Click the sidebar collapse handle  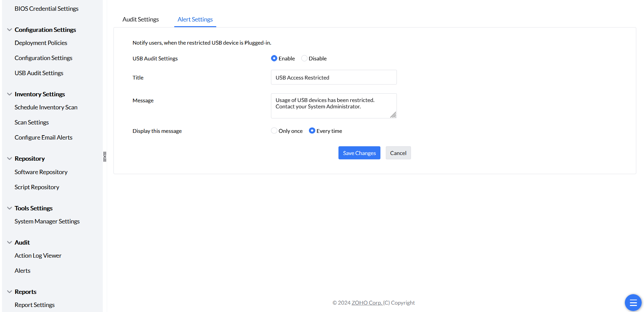tap(105, 157)
